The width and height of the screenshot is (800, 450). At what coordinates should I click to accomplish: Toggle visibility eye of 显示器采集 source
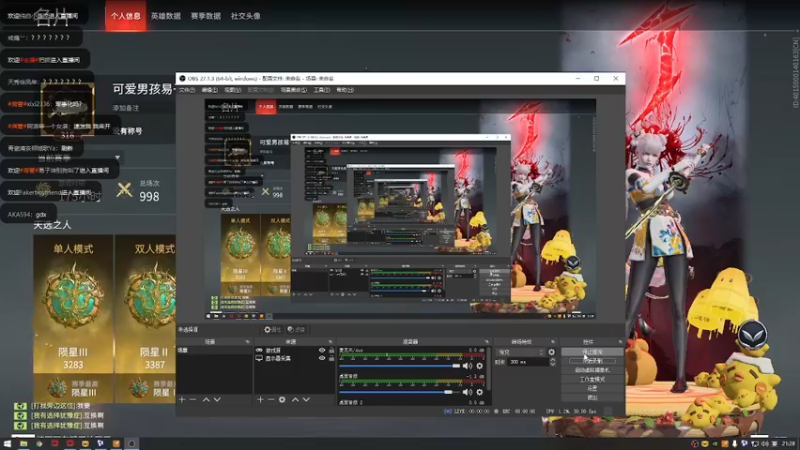pyautogui.click(x=322, y=358)
